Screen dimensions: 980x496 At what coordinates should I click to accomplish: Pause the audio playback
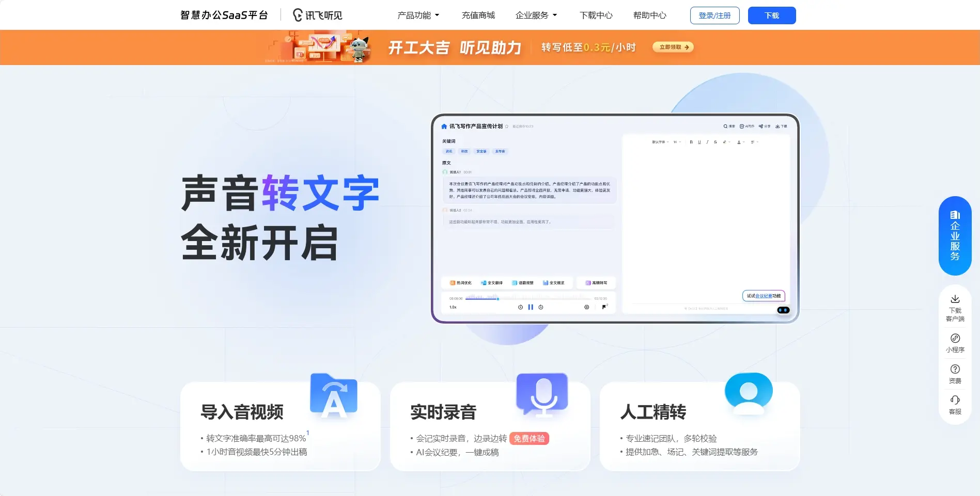click(x=531, y=307)
